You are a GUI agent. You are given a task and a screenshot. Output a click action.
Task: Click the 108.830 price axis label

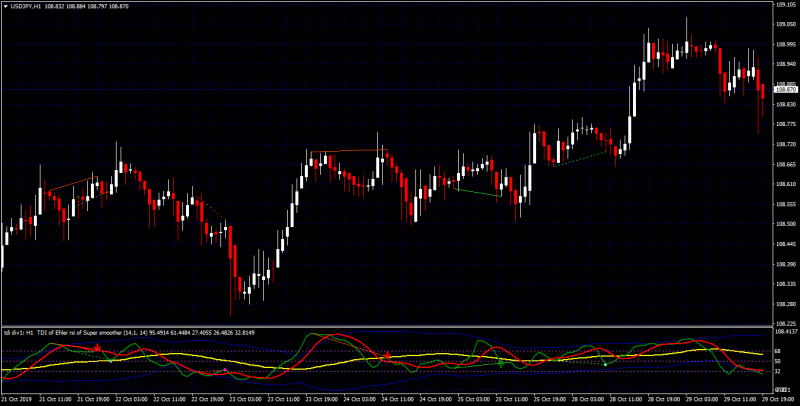coord(786,104)
